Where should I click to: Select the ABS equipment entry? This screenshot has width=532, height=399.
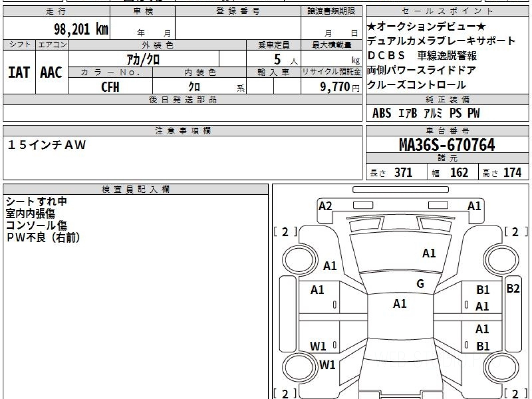pos(382,113)
